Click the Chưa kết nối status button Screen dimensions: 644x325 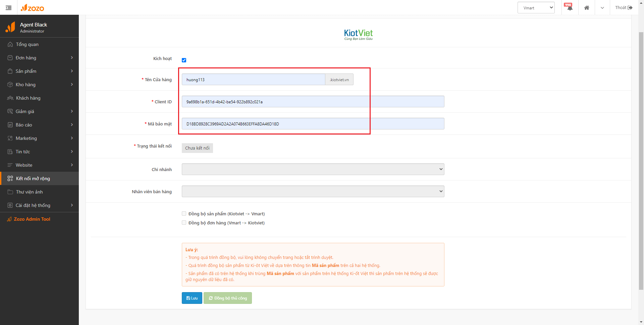(x=197, y=148)
